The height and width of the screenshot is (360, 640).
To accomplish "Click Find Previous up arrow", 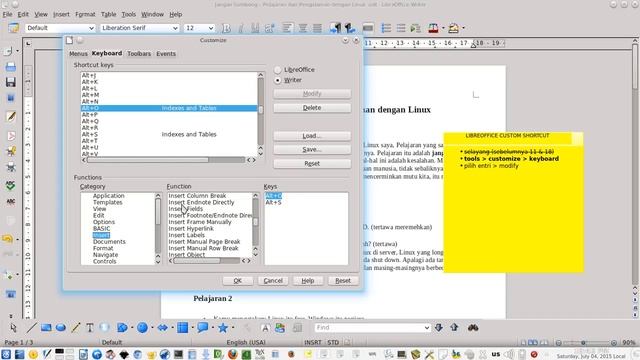I will (454, 327).
